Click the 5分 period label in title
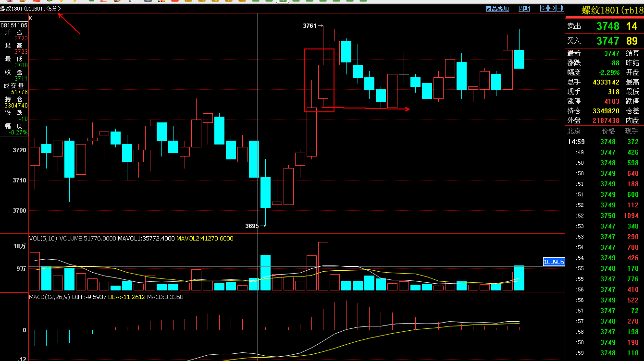The image size is (644, 361). coord(54,9)
